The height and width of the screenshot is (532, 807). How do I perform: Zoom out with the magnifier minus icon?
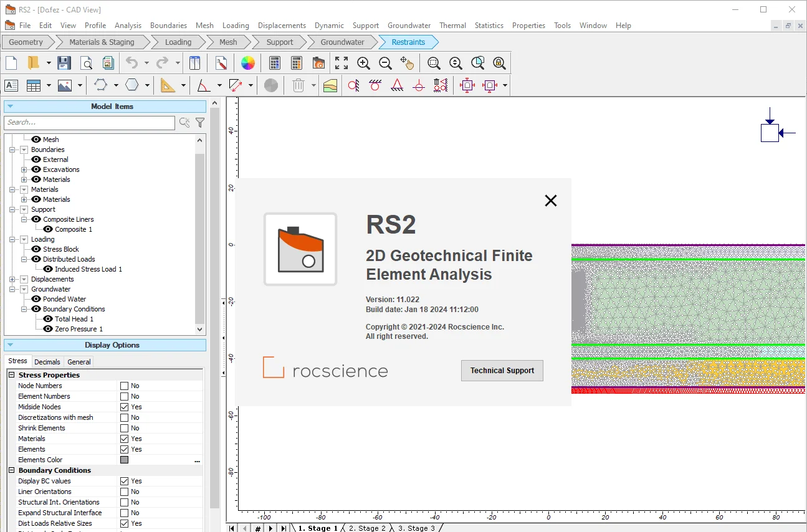pos(385,63)
